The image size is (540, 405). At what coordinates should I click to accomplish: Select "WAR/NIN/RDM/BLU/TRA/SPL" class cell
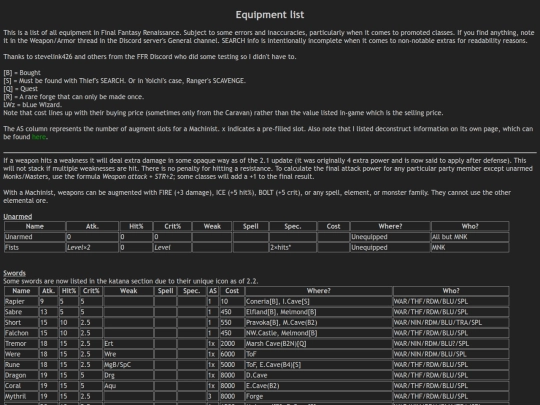click(451, 323)
